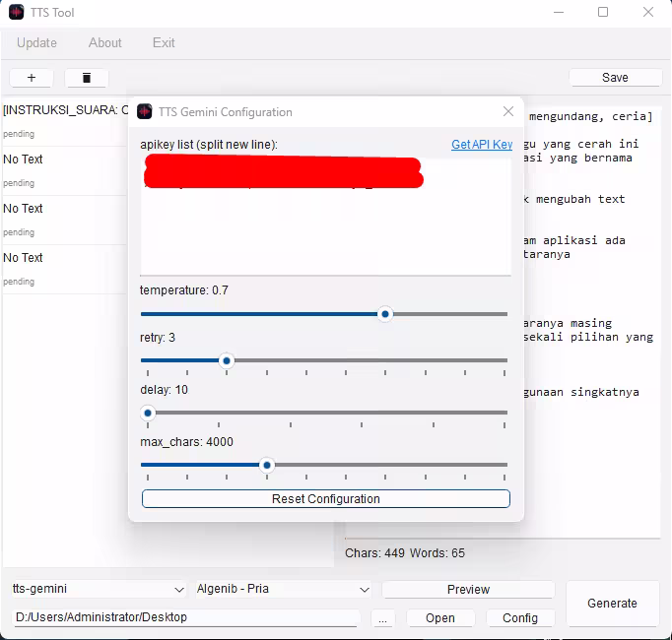Expand the Algenib - Pria voice dropdown
This screenshot has height=640, width=672.
click(283, 589)
